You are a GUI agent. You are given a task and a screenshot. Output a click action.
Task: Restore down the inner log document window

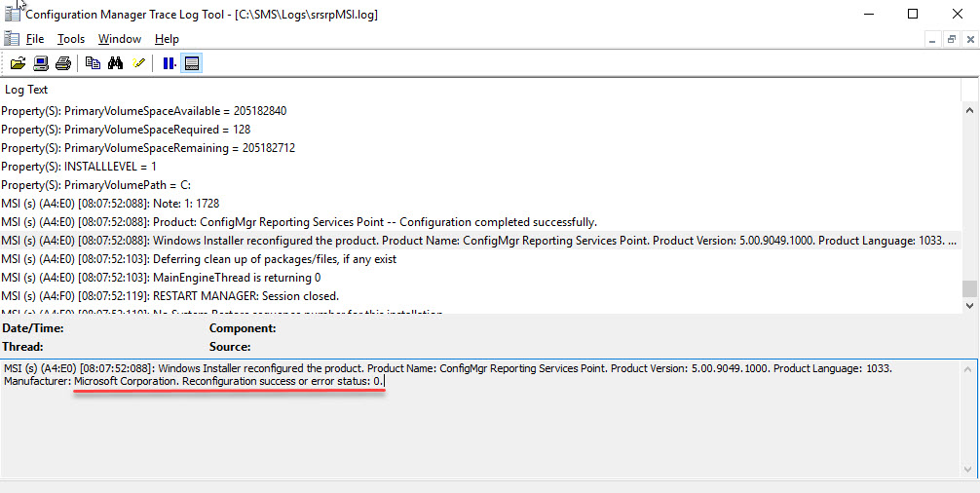[x=952, y=39]
